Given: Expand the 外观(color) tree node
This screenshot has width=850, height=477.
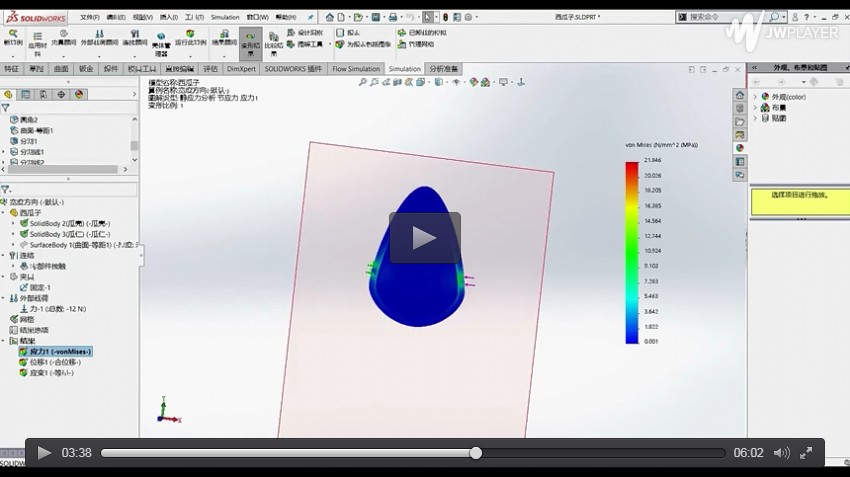Looking at the screenshot, I should 755,96.
